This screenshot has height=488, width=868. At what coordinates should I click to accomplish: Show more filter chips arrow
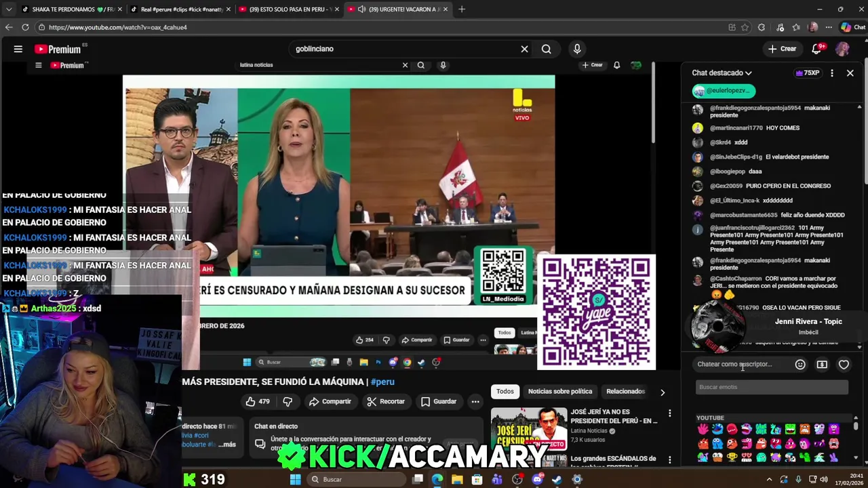663,392
